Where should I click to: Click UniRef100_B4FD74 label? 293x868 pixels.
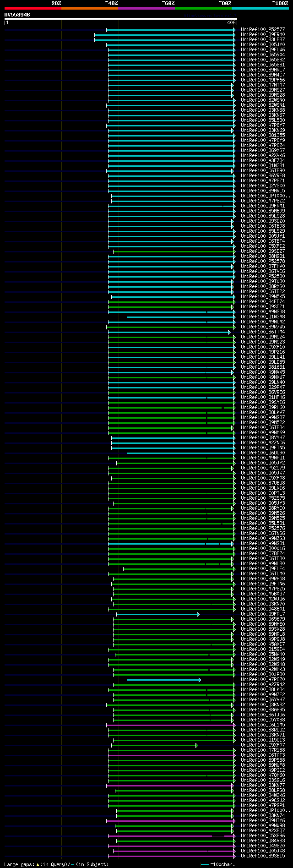pos(263,302)
